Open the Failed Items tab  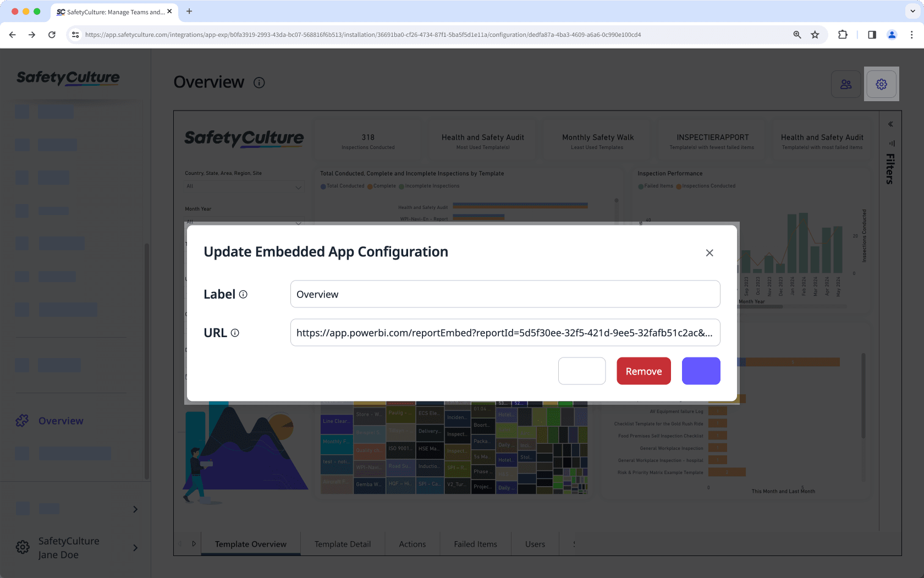[x=475, y=544]
